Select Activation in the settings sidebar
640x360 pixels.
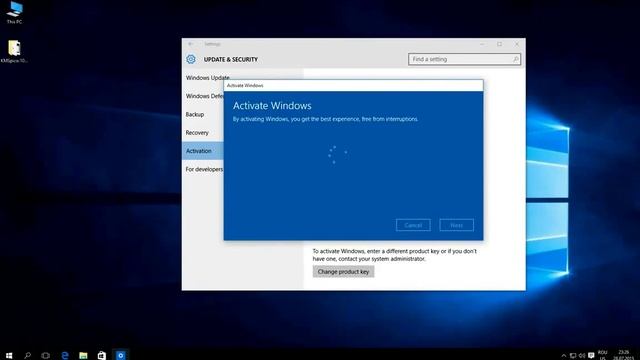pyautogui.click(x=203, y=151)
